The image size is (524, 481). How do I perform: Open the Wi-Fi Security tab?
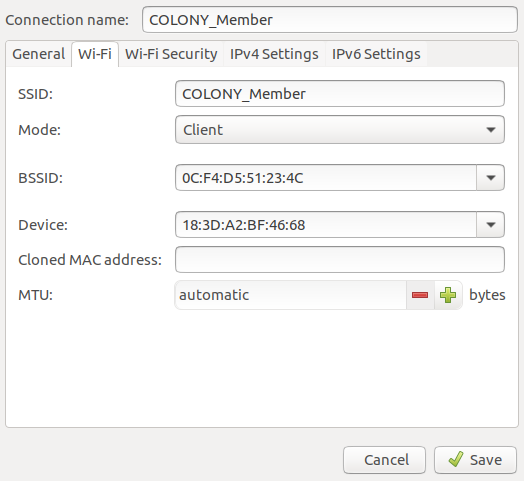(171, 54)
